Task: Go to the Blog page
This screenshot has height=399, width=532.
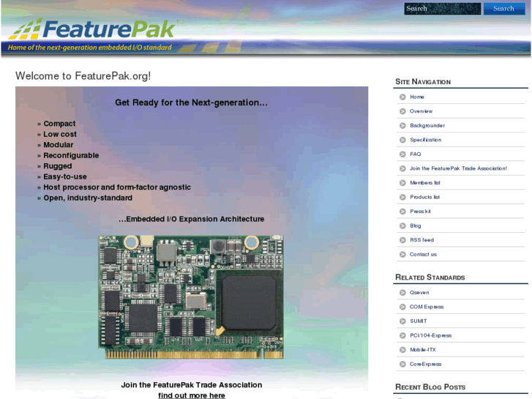Action: click(x=416, y=225)
